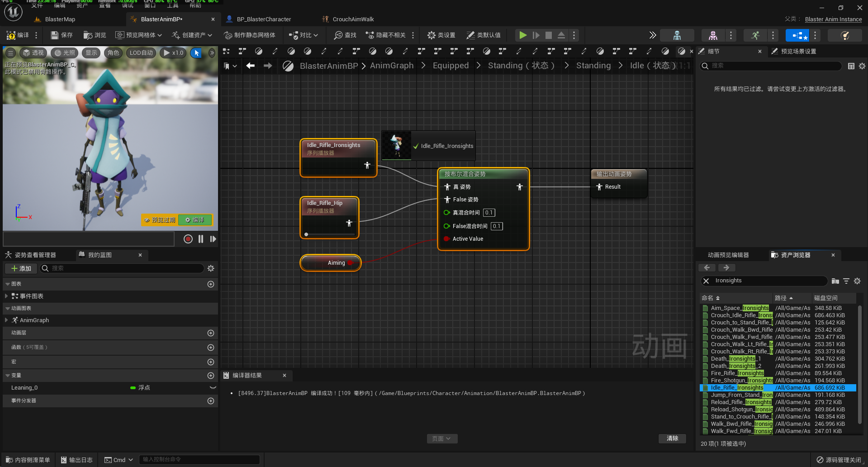Open LOD Auto (LOD自动) menu
Image resolution: width=868 pixels, height=467 pixels.
click(x=141, y=52)
